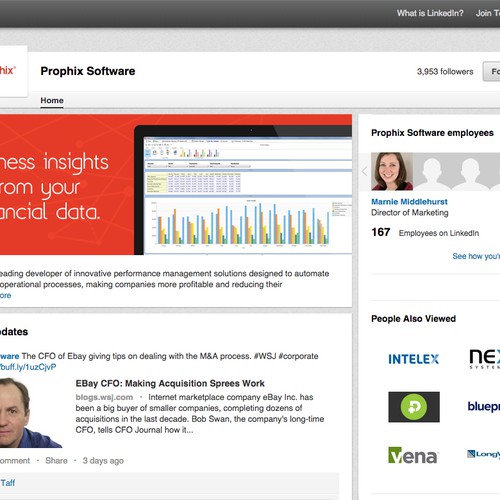Viewport: 500px width, 500px height.
Task: Open the Blueprint company logo
Action: click(x=484, y=407)
